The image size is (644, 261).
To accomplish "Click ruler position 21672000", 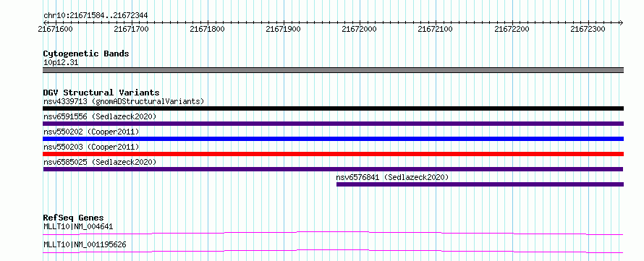I will pos(360,29).
